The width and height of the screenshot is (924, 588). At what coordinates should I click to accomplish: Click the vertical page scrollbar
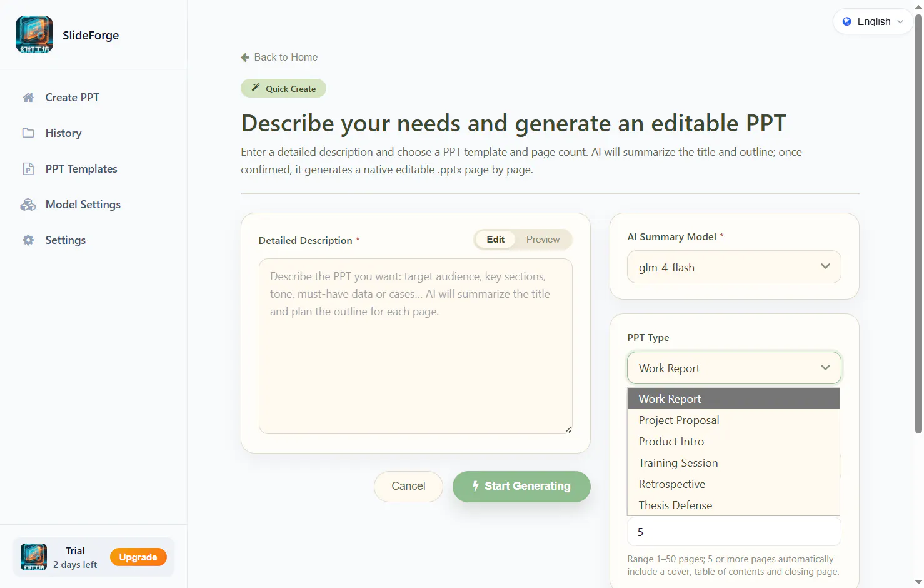click(x=918, y=223)
